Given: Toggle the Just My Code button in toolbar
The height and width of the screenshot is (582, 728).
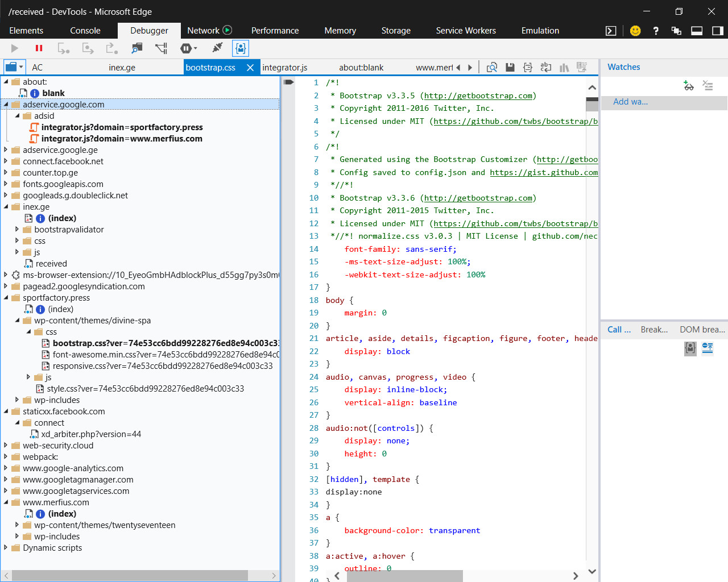Looking at the screenshot, I should (241, 48).
